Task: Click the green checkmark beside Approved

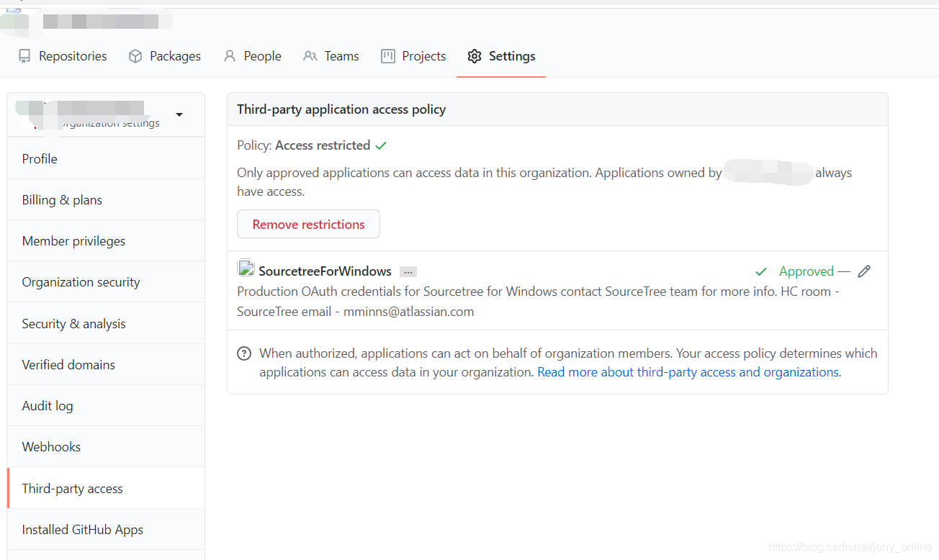Action: [x=761, y=271]
